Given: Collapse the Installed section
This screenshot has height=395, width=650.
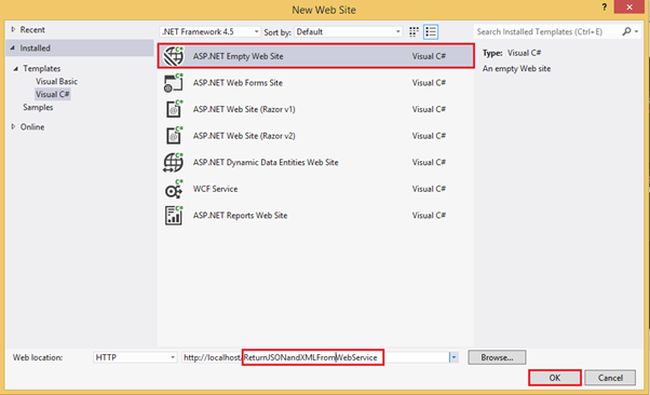Looking at the screenshot, I should [x=12, y=48].
